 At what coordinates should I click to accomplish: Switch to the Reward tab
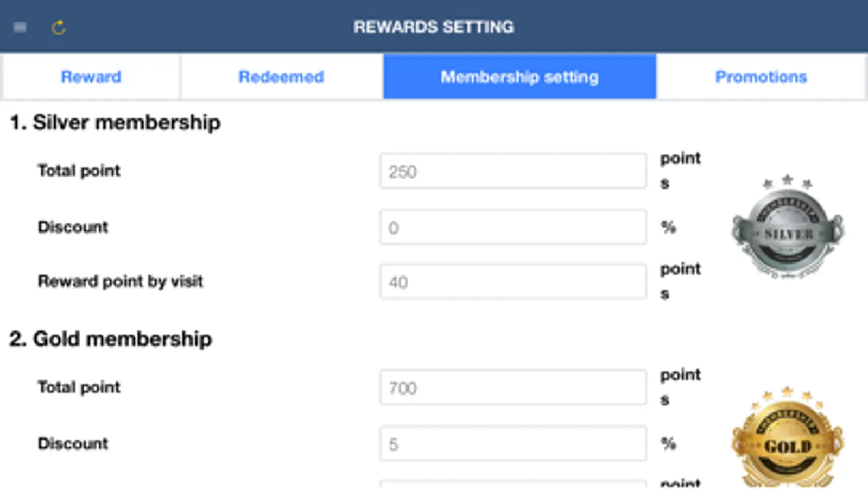click(91, 77)
